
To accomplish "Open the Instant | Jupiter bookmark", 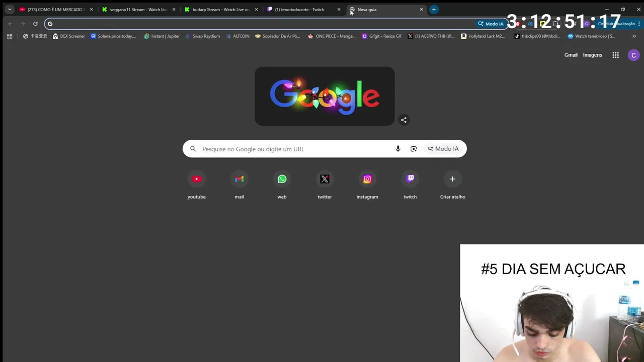I will point(162,36).
